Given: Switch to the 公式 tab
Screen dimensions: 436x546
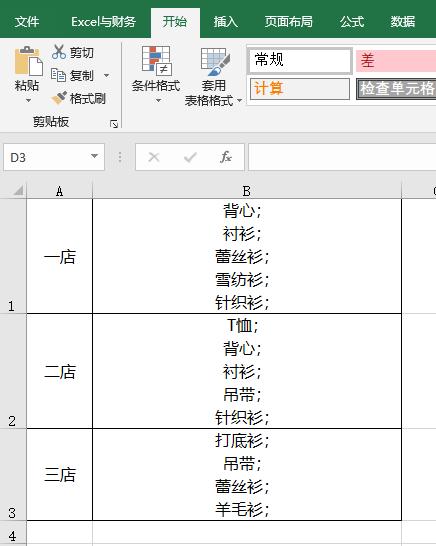Looking at the screenshot, I should (x=352, y=22).
